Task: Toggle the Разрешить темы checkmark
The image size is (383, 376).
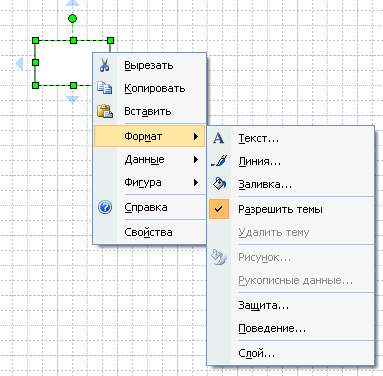Action: (219, 209)
